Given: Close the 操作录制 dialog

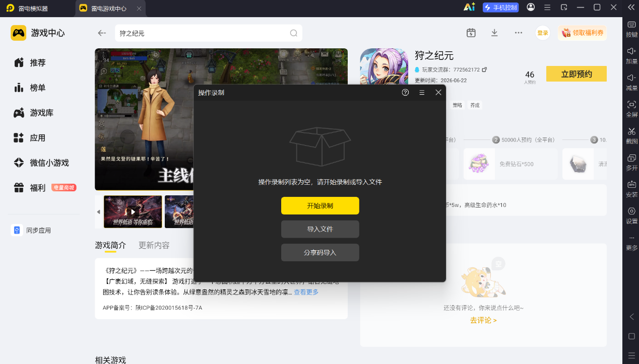Looking at the screenshot, I should [x=438, y=93].
